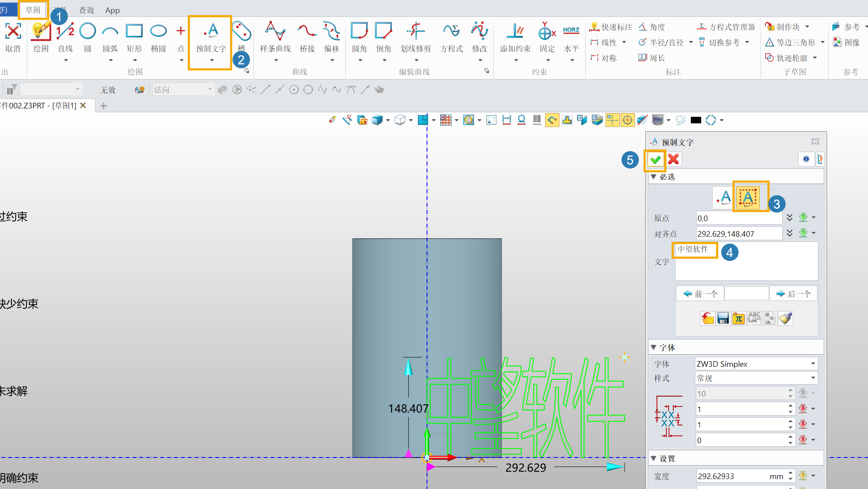Select the 圆 circle tool
Image resolution: width=868 pixels, height=489 pixels.
coord(88,37)
